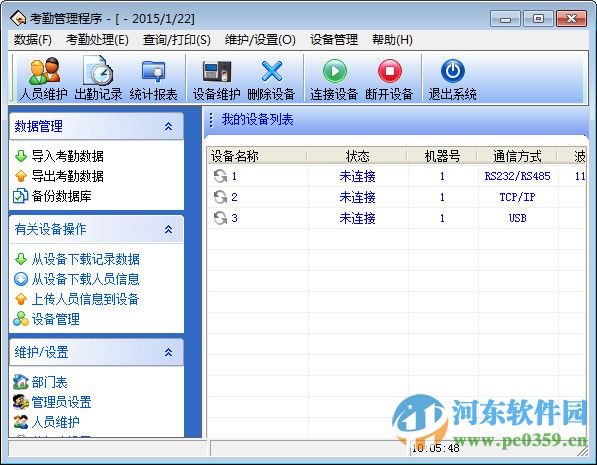This screenshot has height=465, width=597.
Task: Click 维护/设置 panel heading text
Action: tap(41, 352)
